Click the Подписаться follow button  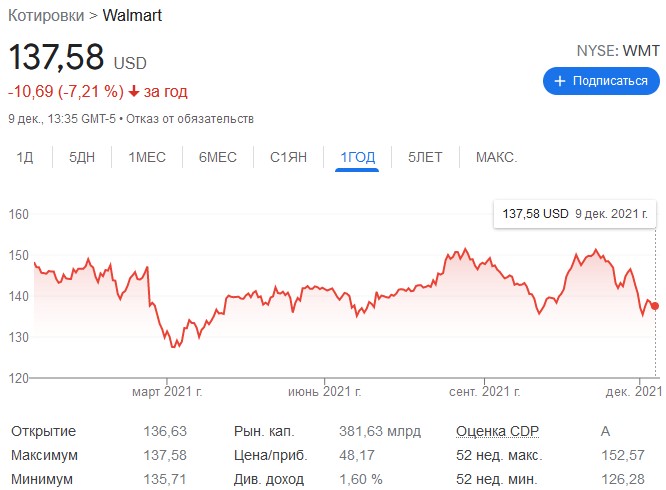601,81
